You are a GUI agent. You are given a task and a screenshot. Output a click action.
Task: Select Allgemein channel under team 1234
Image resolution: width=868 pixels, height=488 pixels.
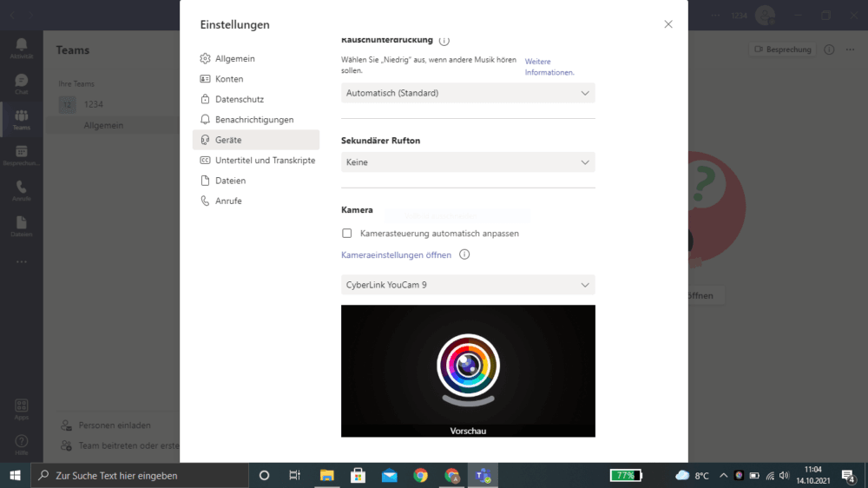(103, 125)
